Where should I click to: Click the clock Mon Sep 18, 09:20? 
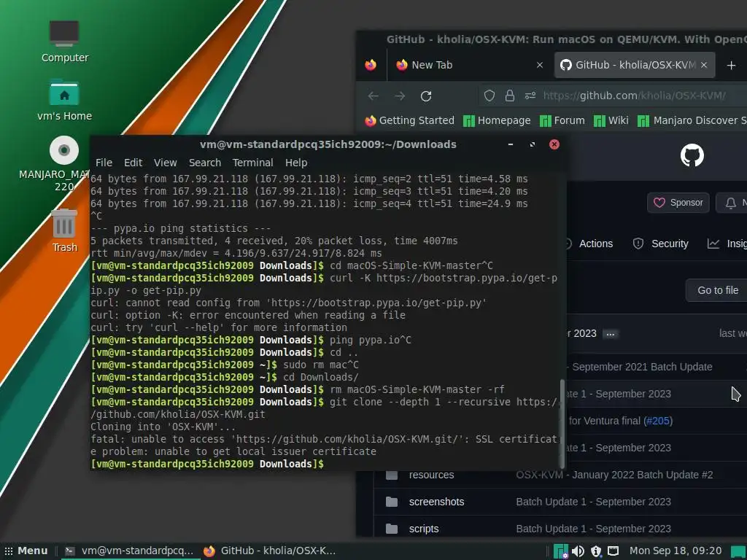coord(676,551)
